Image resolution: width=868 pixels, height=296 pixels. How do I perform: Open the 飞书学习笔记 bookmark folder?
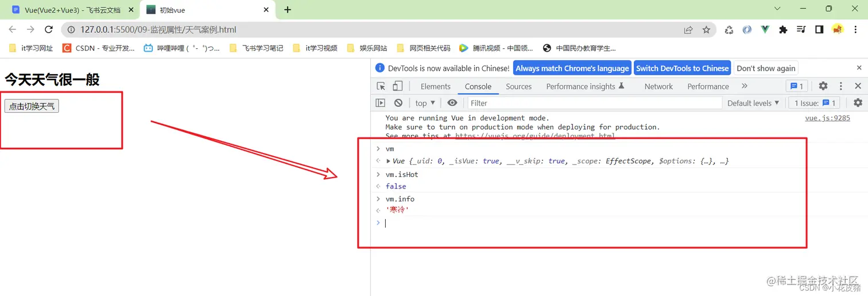click(256, 48)
